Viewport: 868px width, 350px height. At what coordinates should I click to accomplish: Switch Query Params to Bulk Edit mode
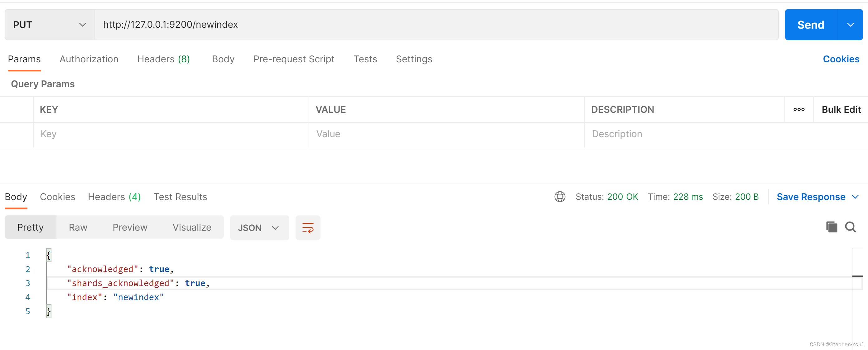[x=841, y=109]
